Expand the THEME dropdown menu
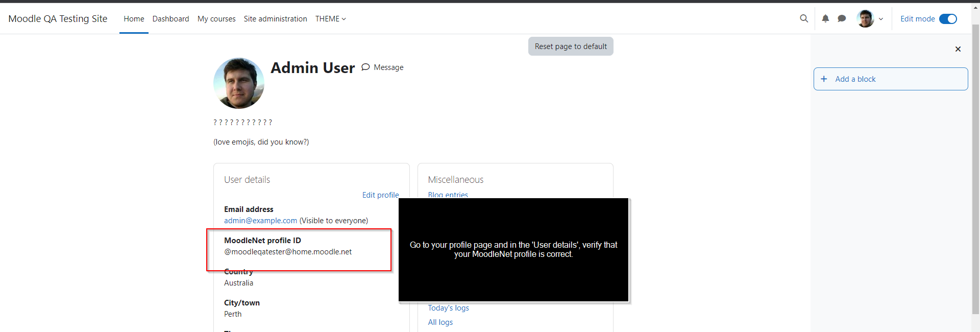This screenshot has width=980, height=332. [330, 19]
